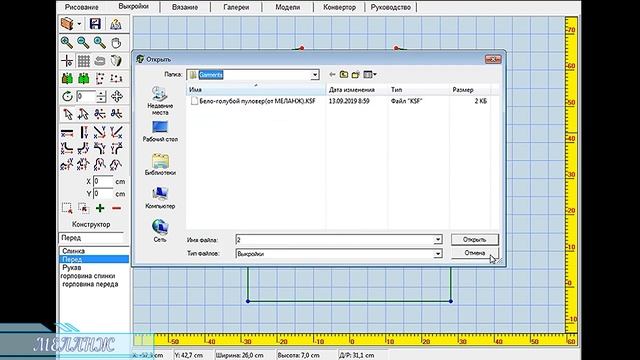Close the Открыть dialog window
This screenshot has height=360, width=640.
coord(493,60)
